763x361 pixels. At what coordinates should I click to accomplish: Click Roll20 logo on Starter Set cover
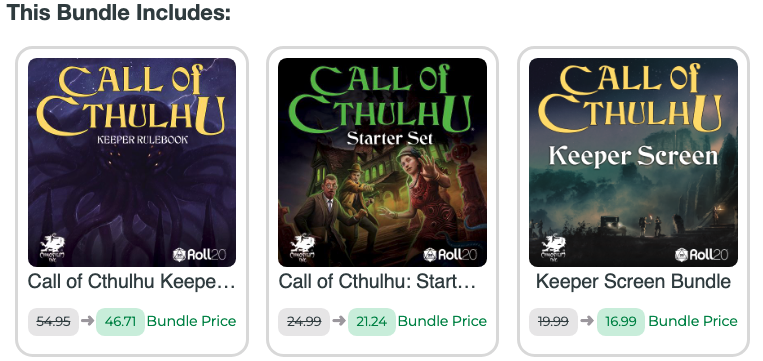point(450,254)
